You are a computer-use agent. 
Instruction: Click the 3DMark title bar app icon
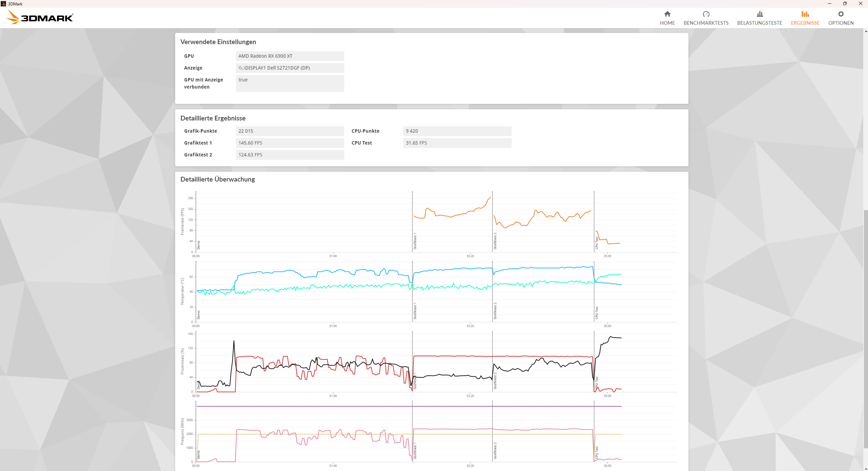[x=3, y=4]
